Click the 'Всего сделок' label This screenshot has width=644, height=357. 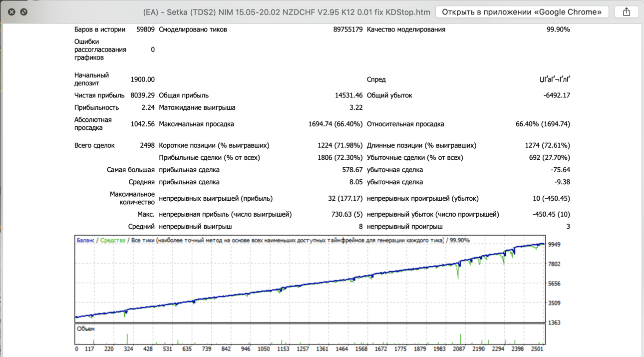94,145
